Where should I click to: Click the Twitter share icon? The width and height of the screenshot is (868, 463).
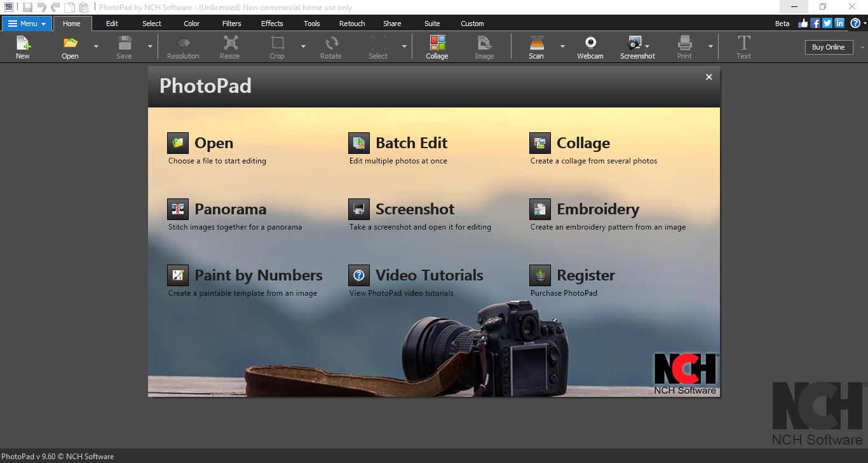point(827,24)
